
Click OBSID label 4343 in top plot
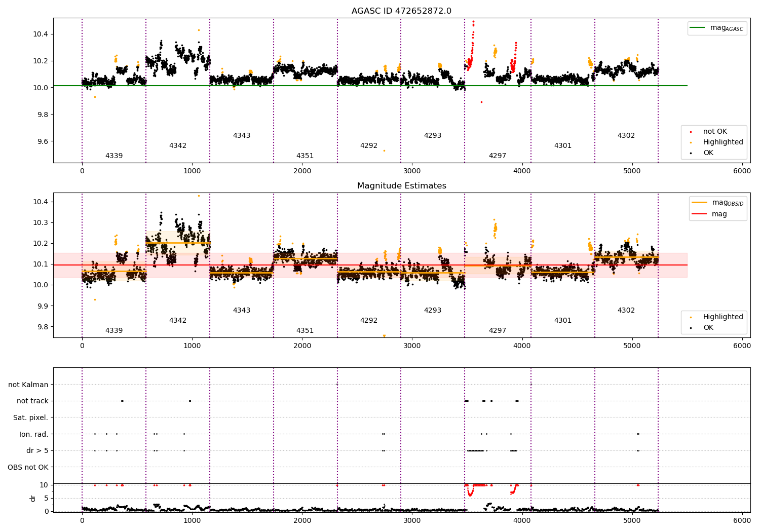[242, 136]
